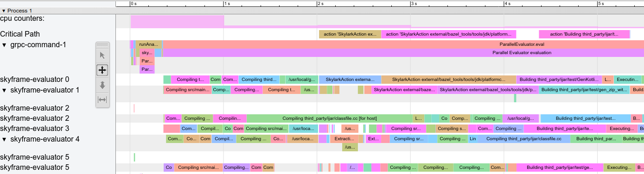Click the 3 s mark on ruler
Image resolution: width=644 pixels, height=174 pixels.
point(414,3)
